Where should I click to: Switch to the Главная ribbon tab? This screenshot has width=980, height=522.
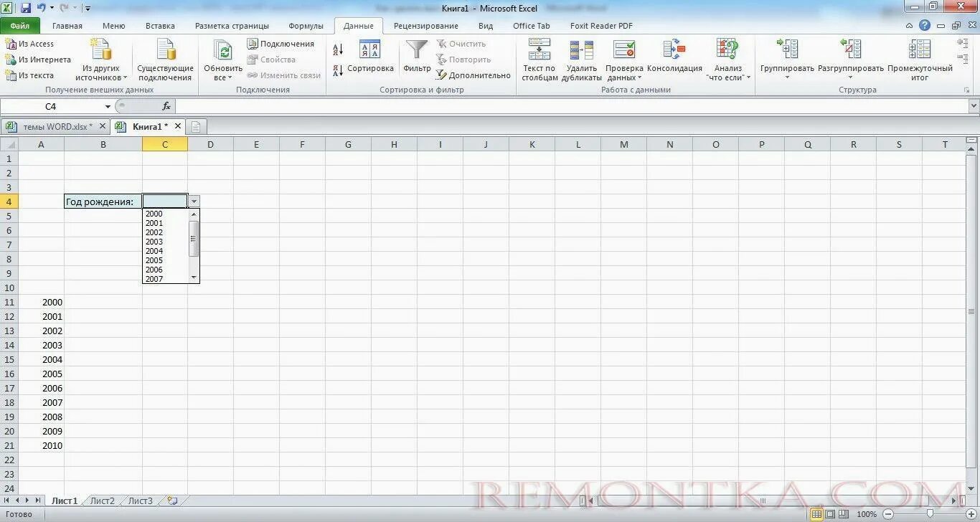click(x=67, y=26)
